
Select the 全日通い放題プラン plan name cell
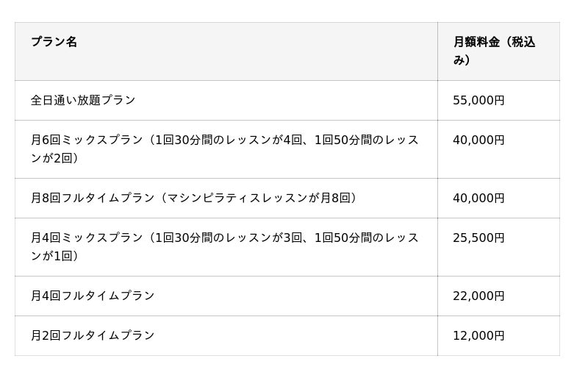click(83, 100)
